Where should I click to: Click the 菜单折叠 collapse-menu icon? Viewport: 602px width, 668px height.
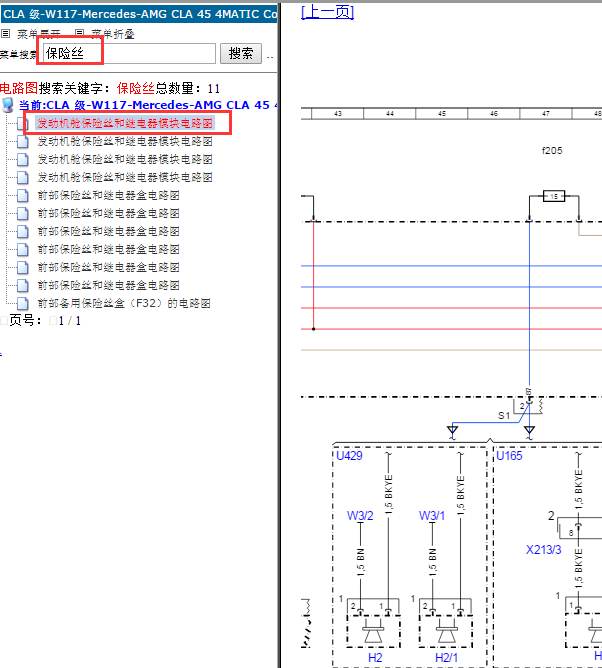(x=79, y=33)
